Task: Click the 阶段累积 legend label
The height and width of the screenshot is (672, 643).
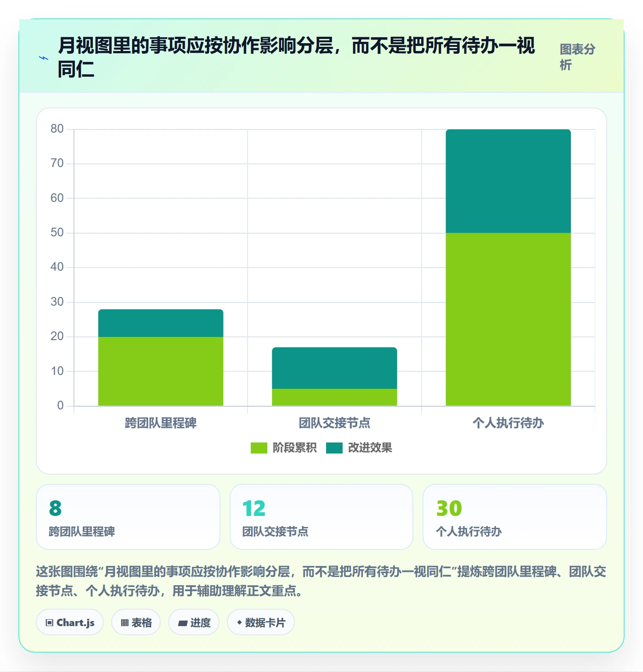Action: tap(294, 448)
